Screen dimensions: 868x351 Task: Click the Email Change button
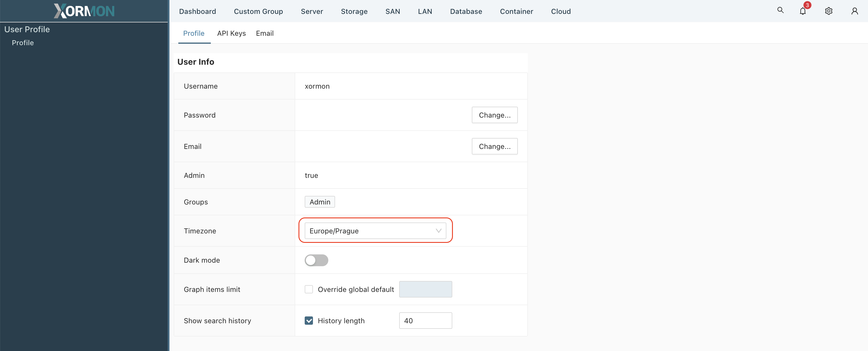pos(494,146)
